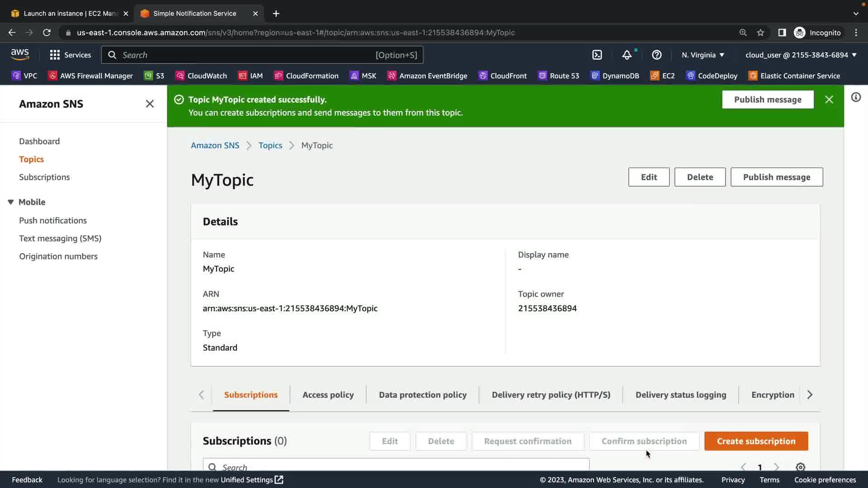Open the notifications bell icon
This screenshot has width=868, height=488.
pos(627,55)
